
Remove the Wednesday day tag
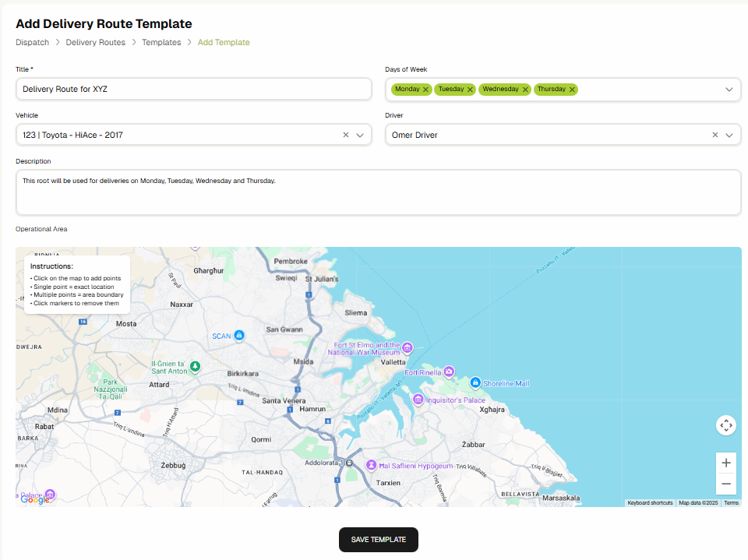[x=525, y=90]
